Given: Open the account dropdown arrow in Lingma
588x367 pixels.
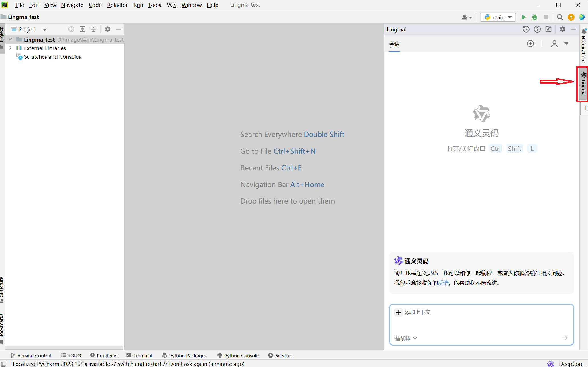Looking at the screenshot, I should [566, 44].
